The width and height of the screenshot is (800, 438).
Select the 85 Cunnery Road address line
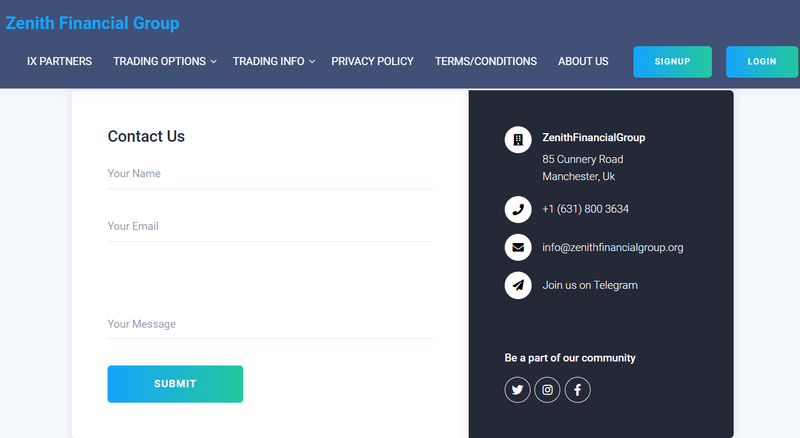(x=583, y=159)
